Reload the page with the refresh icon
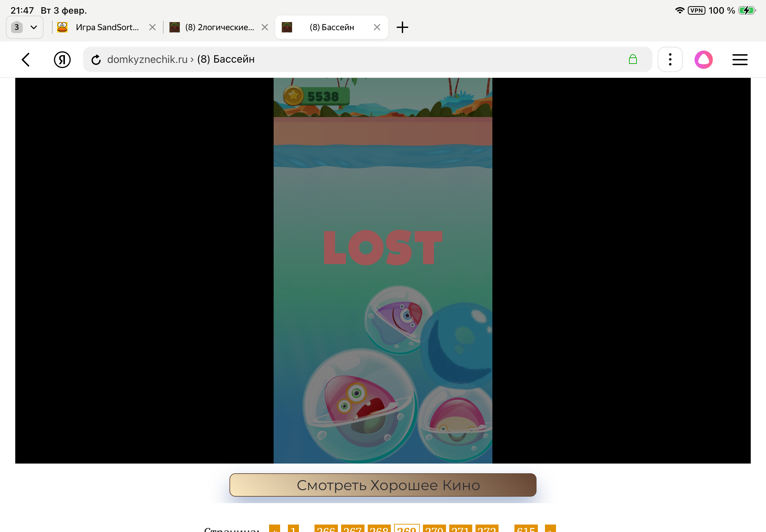Image resolution: width=766 pixels, height=532 pixels. click(x=96, y=60)
